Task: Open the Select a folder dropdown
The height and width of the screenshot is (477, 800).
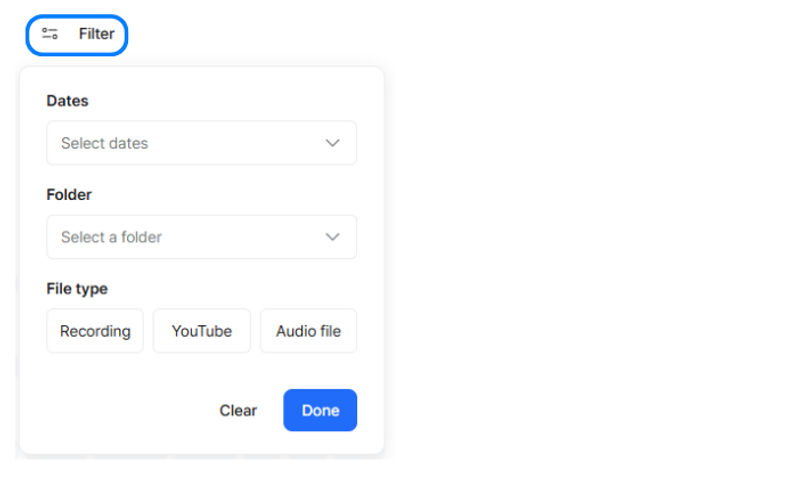Action: pos(202,237)
